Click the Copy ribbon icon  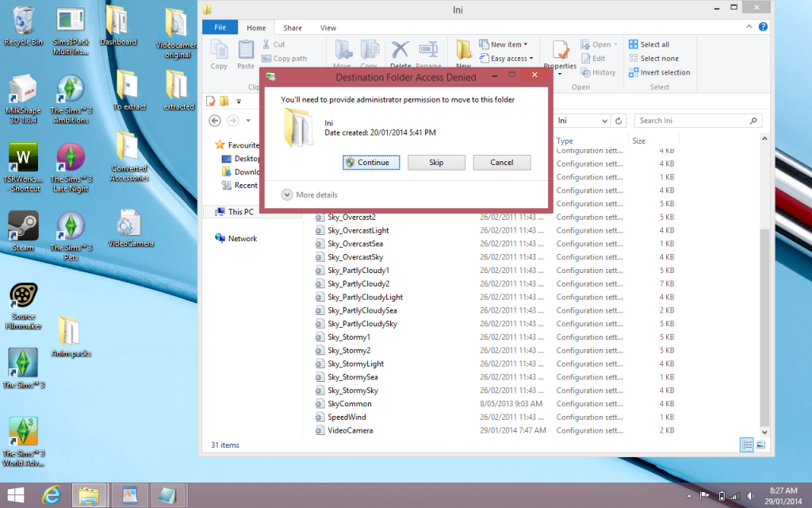coord(219,55)
